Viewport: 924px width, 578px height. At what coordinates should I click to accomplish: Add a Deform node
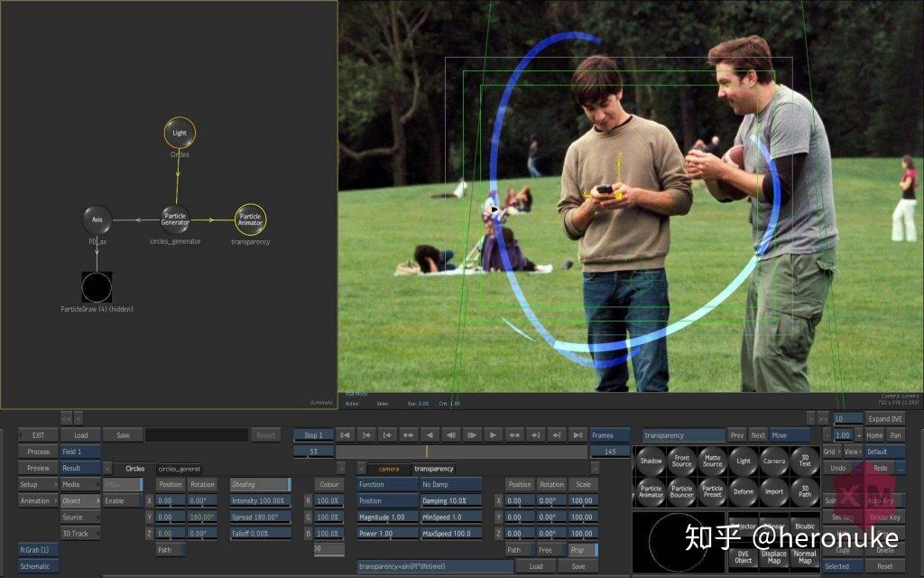[744, 492]
